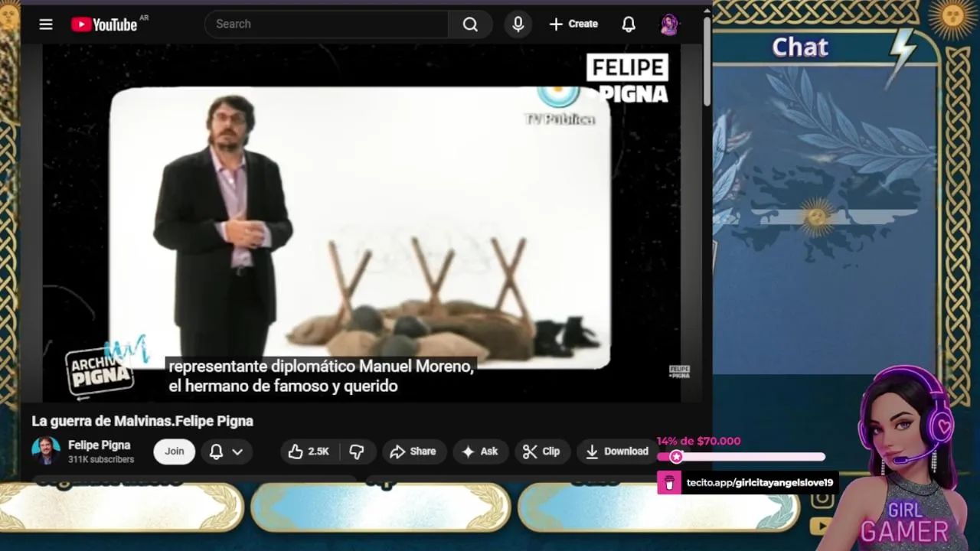
Task: Create a Clip with the scissors button
Action: click(x=541, y=452)
